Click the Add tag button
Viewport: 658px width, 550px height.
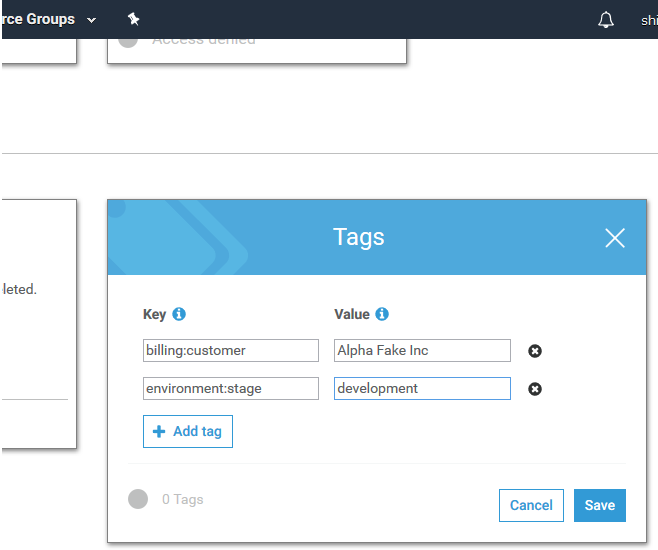coord(188,431)
